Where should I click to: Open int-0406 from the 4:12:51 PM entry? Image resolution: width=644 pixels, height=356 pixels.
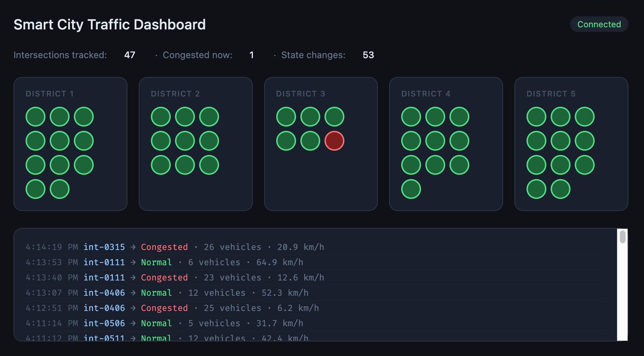coord(104,308)
